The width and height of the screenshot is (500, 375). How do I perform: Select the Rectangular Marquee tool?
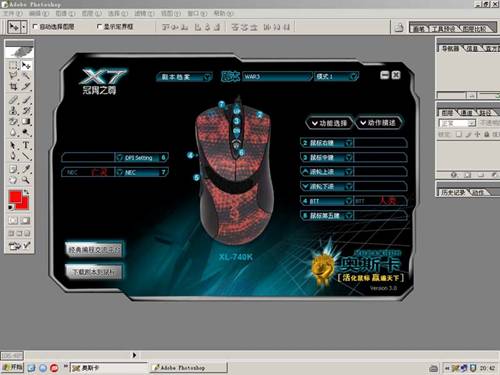click(13, 65)
